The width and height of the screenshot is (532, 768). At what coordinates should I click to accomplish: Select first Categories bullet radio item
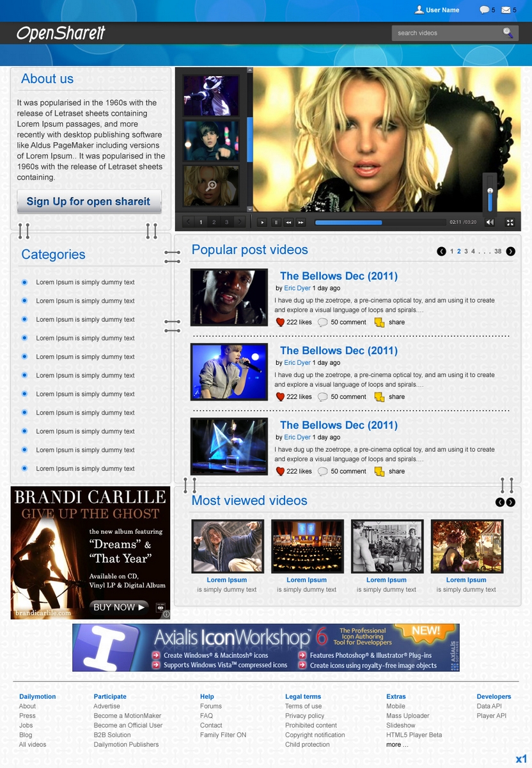click(24, 282)
